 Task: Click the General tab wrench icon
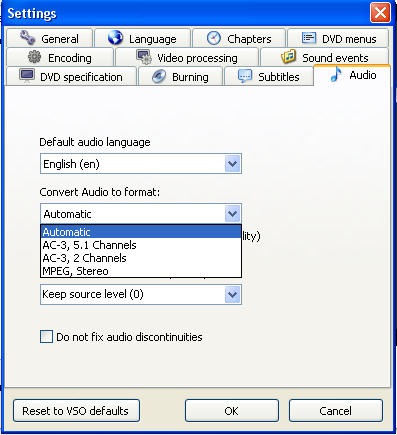pyautogui.click(x=27, y=38)
